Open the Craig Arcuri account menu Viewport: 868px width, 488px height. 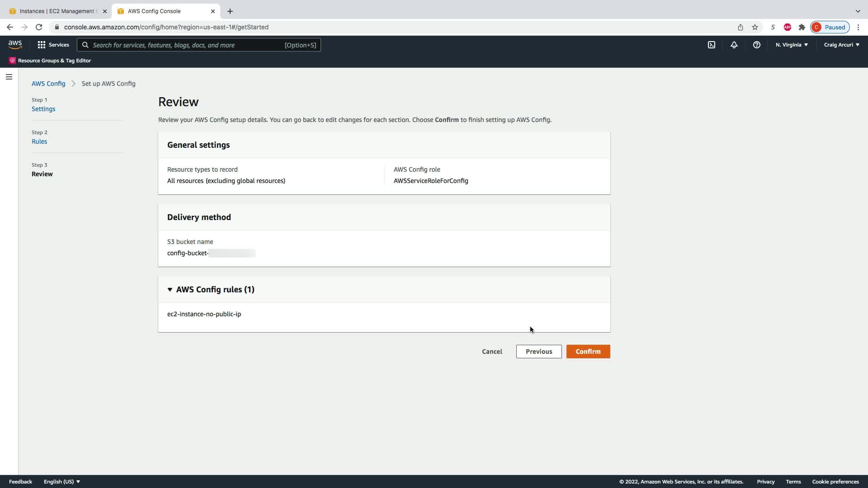[841, 45]
